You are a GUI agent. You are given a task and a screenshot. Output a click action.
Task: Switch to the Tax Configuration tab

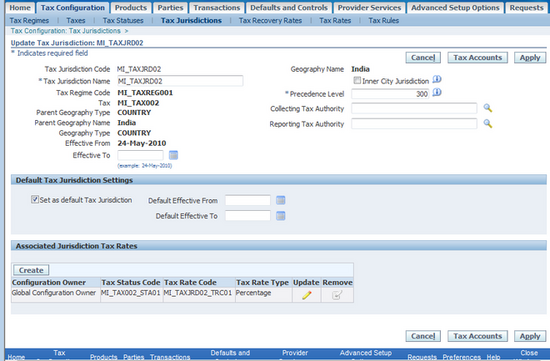[73, 8]
